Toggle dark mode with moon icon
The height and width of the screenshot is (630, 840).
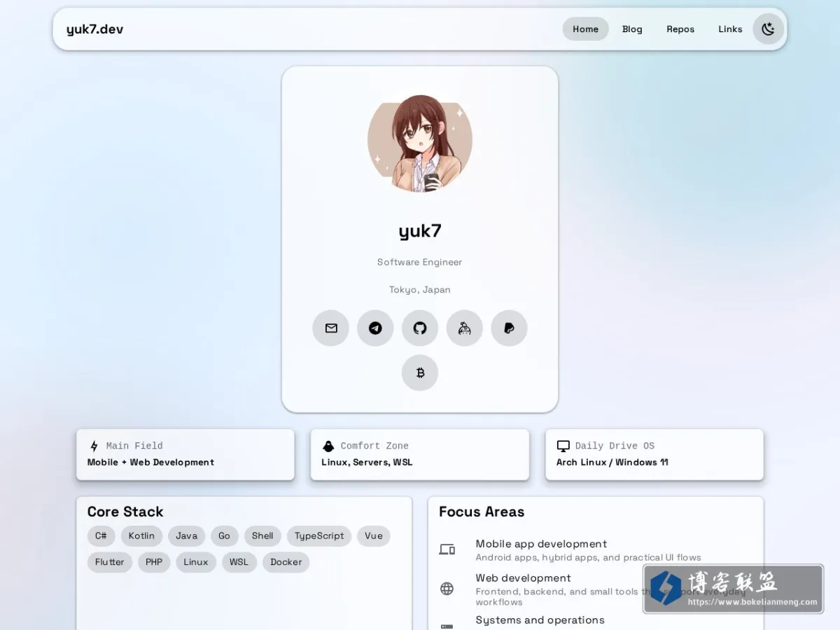tap(768, 29)
